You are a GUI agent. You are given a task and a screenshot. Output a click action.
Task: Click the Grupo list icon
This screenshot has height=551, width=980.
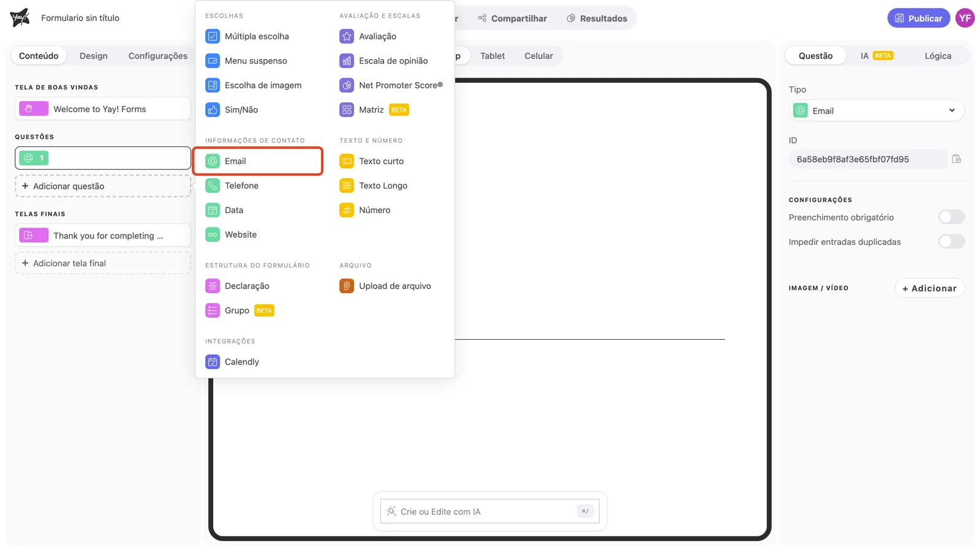213,310
